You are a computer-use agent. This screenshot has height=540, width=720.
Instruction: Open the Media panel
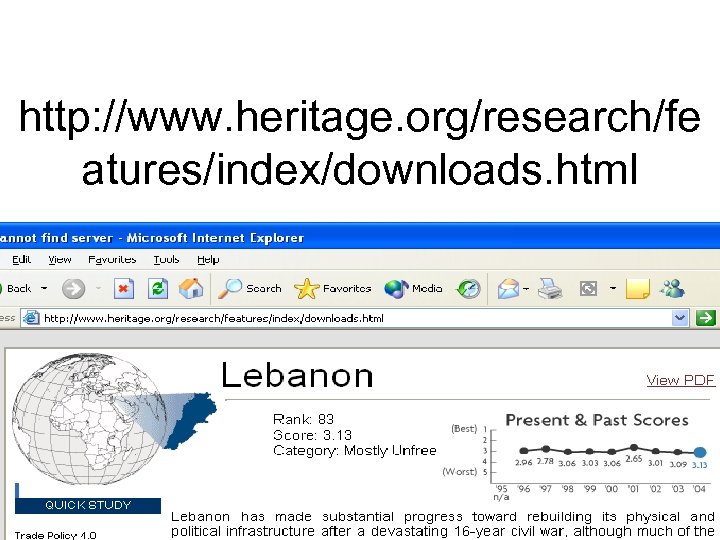413,289
